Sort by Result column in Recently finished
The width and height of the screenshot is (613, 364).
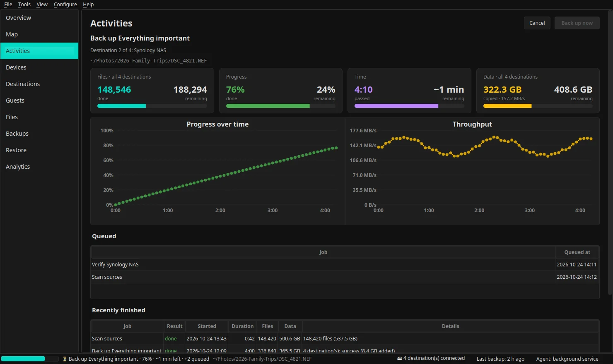(x=174, y=326)
